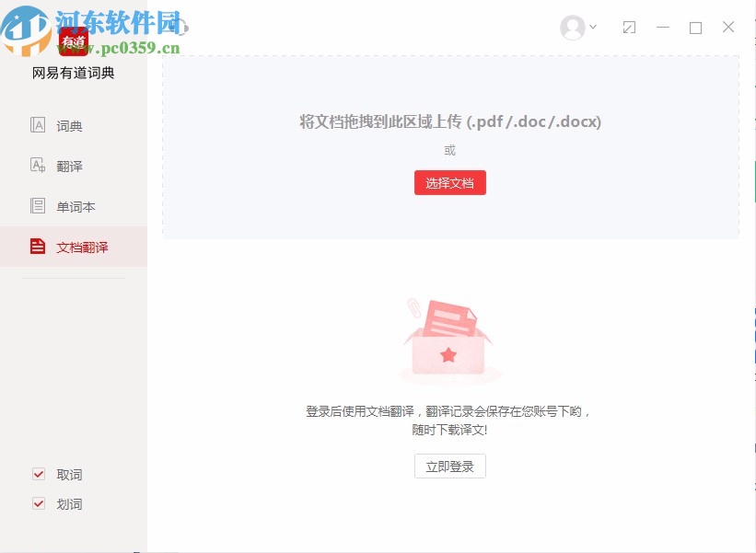This screenshot has width=756, height=553.
Task: Click the red 文档翻译 document icon
Action: pyautogui.click(x=39, y=247)
